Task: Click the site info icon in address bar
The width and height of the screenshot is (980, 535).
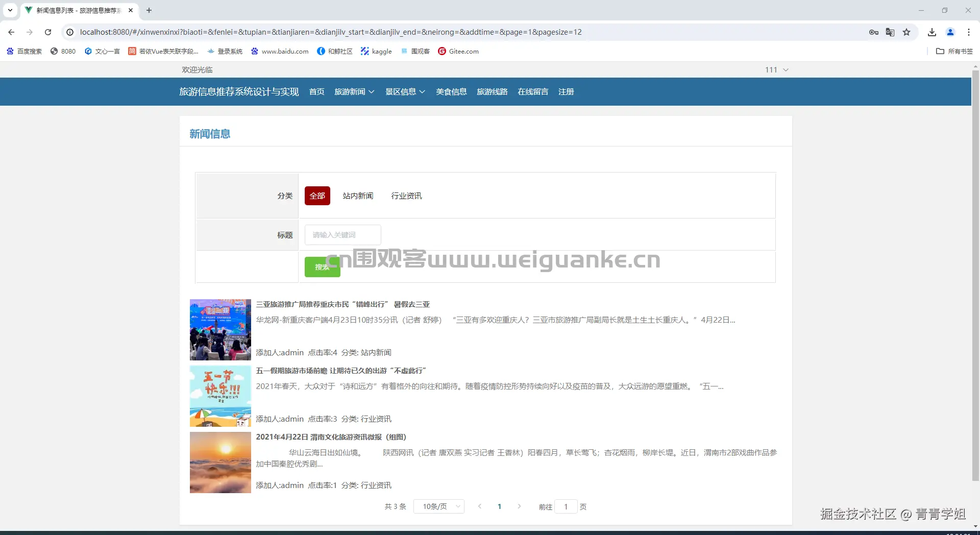Action: [x=70, y=32]
